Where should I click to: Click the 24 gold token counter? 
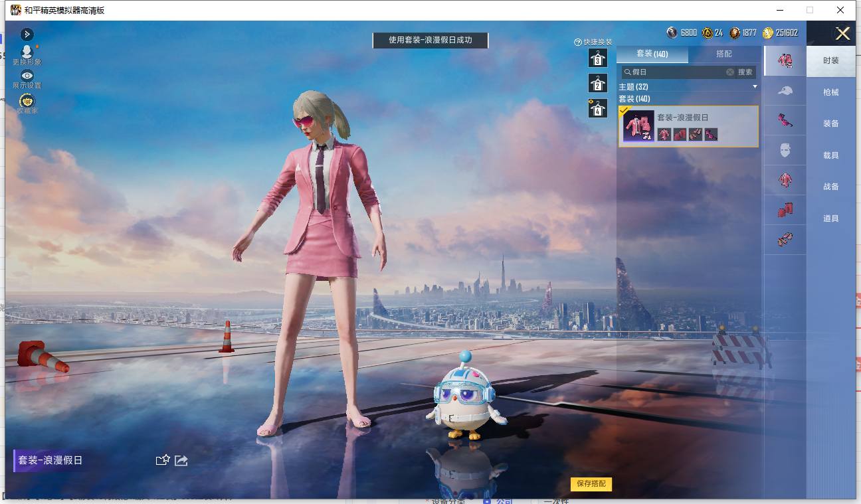(713, 33)
